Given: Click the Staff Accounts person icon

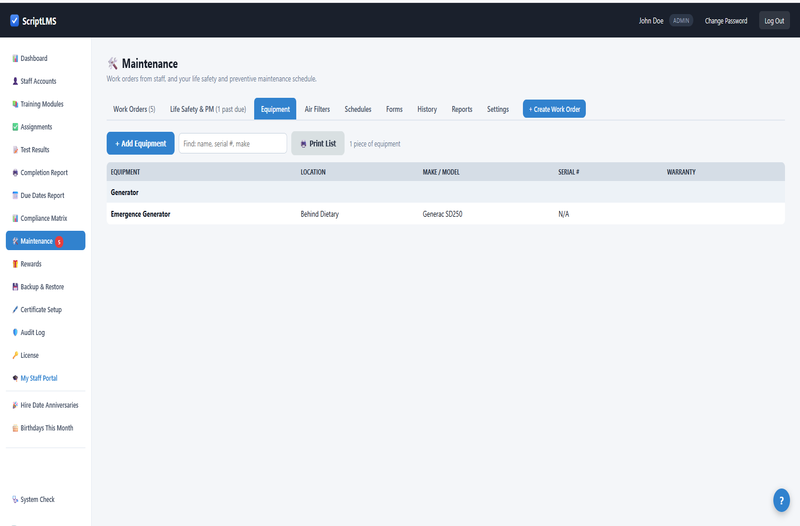Looking at the screenshot, I should [x=15, y=81].
